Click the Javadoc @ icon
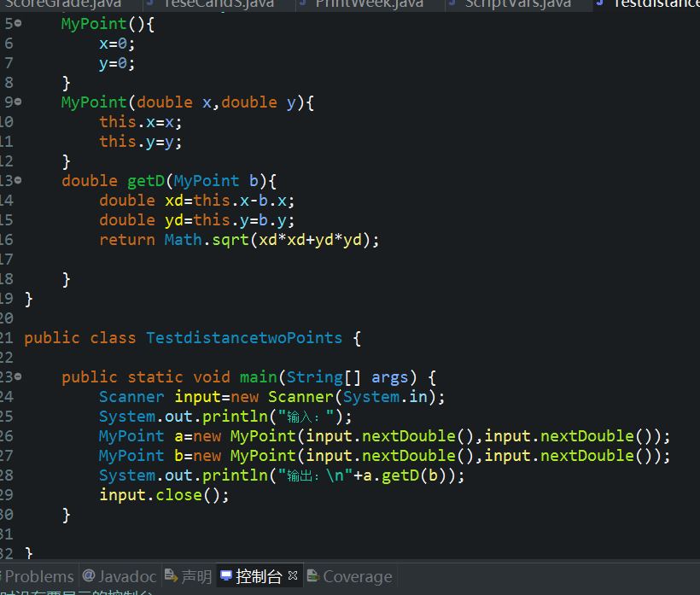 pyautogui.click(x=89, y=575)
